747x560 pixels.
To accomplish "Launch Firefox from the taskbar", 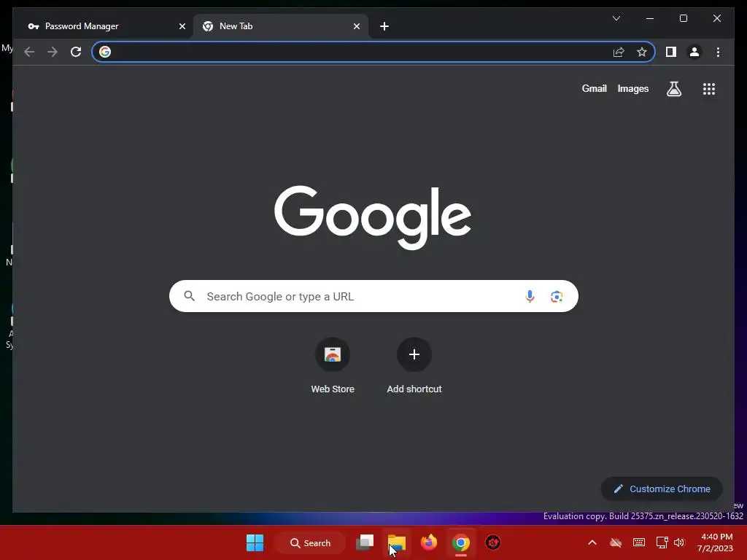I will [429, 542].
